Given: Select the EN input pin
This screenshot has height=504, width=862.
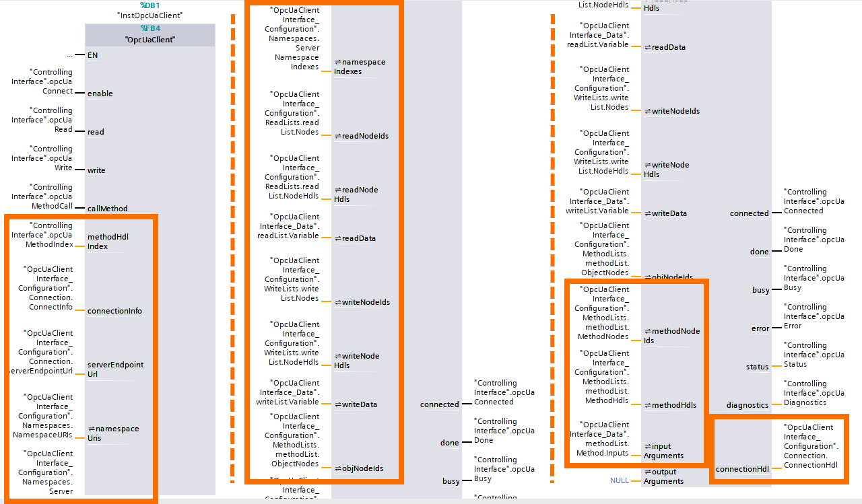Looking at the screenshot, I should tap(92, 55).
